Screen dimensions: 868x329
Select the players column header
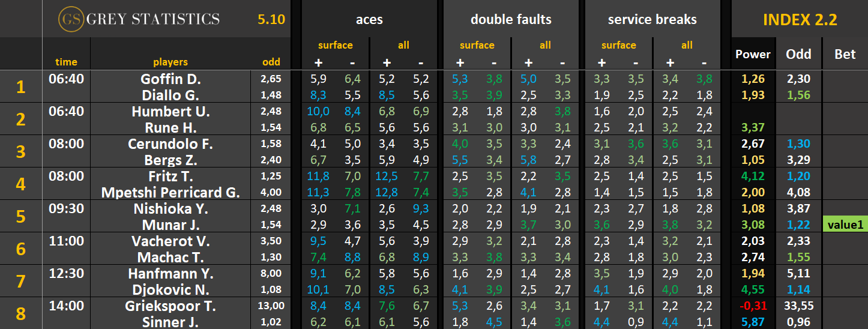point(170,62)
